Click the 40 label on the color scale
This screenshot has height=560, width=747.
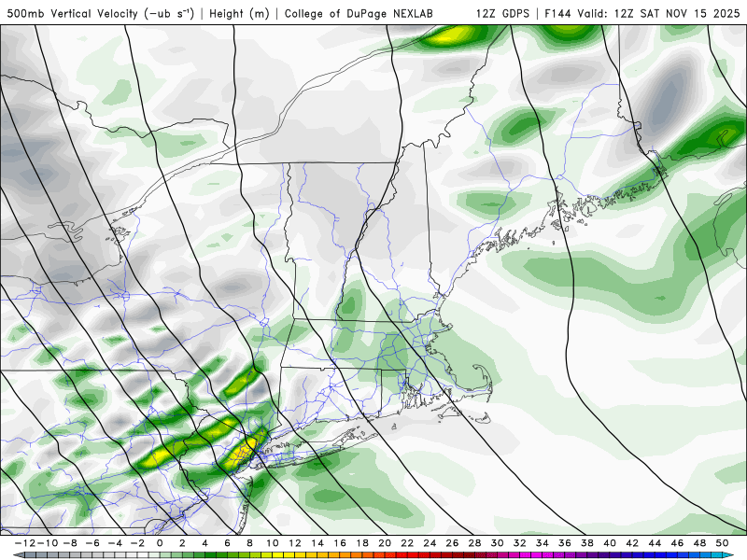(x=610, y=543)
